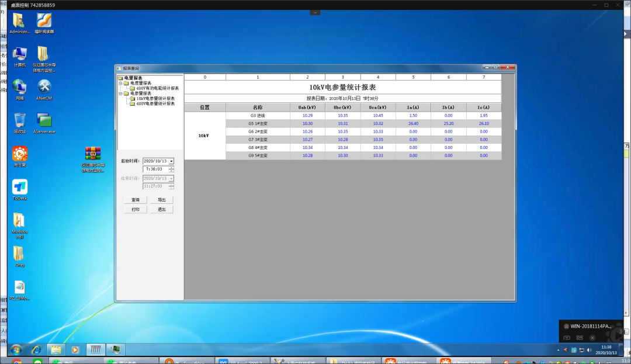
Task: Click the 导出 export button
Action: [x=162, y=199]
